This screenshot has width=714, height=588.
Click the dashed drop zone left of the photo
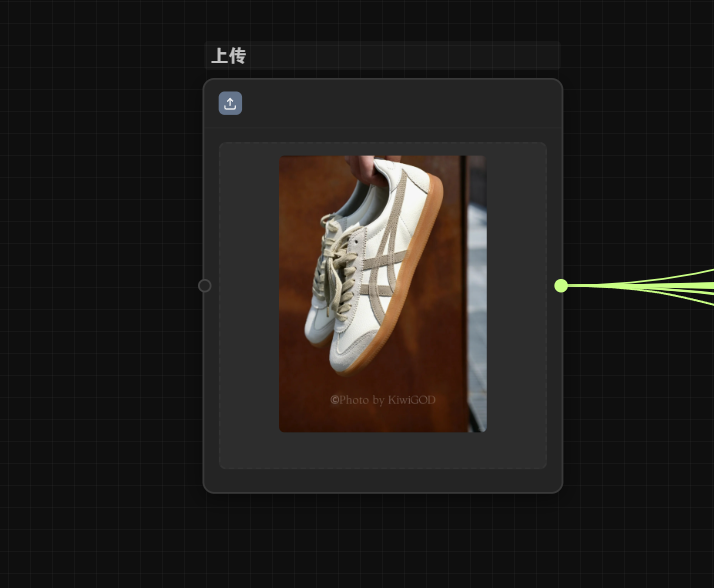tap(248, 300)
